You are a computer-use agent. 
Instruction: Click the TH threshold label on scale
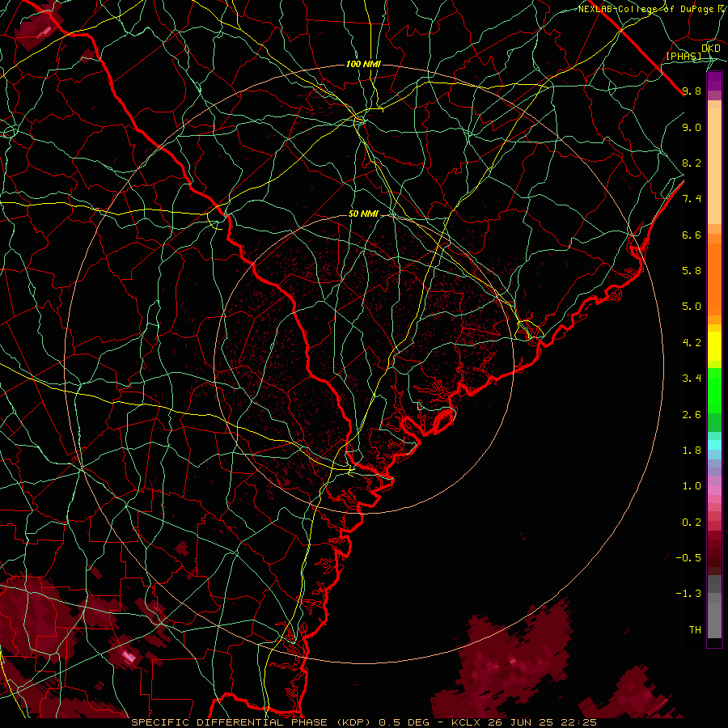[x=695, y=630]
